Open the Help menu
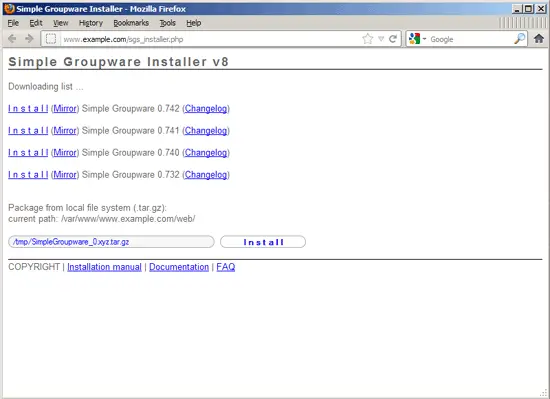This screenshot has height=399, width=550. click(x=193, y=23)
